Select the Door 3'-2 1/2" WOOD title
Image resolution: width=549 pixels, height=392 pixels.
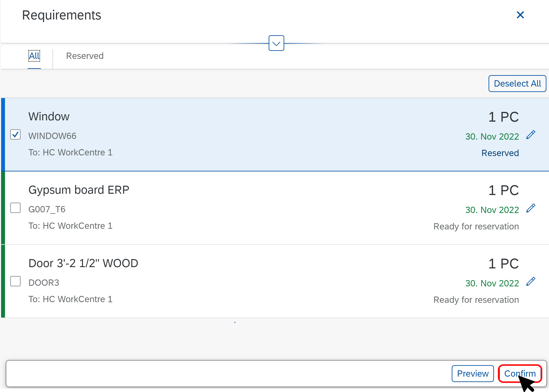point(83,263)
